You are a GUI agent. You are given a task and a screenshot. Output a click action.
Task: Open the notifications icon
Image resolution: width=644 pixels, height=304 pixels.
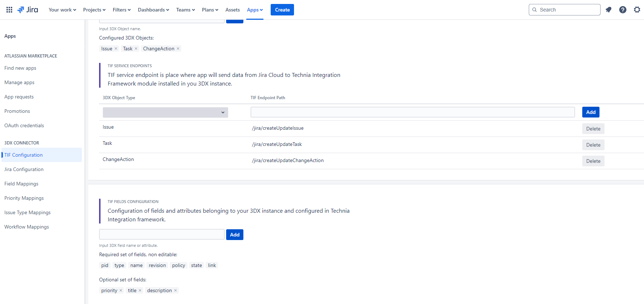point(608,10)
